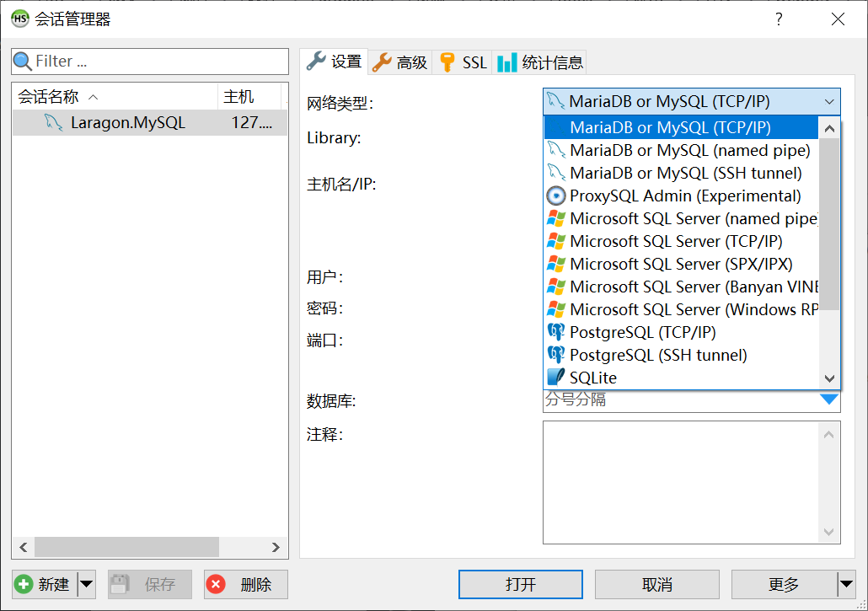Click the 会话名称 column header
Image resolution: width=868 pixels, height=611 pixels.
point(115,97)
